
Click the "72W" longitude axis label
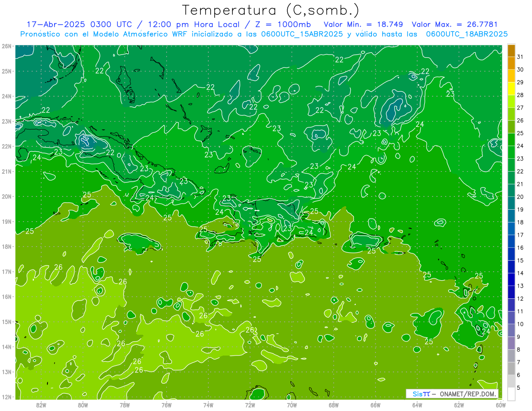(x=250, y=405)
